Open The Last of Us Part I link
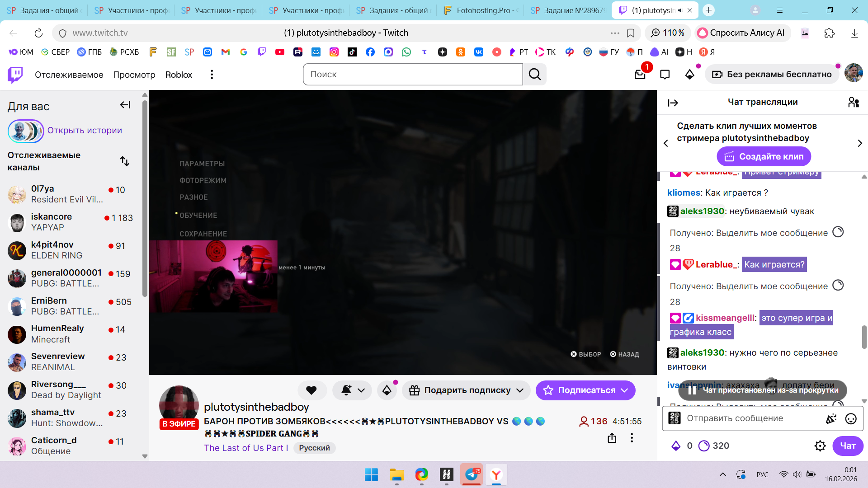The height and width of the screenshot is (488, 868). [x=245, y=448]
